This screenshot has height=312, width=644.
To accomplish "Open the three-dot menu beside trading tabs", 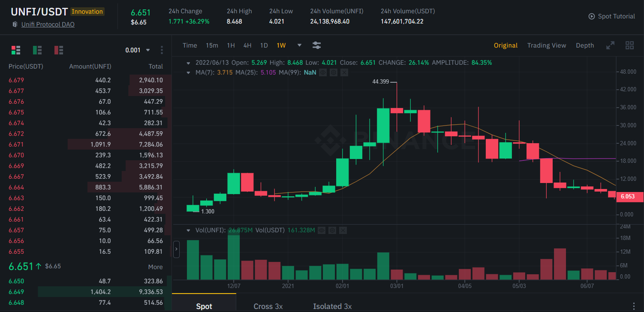I will tap(634, 306).
